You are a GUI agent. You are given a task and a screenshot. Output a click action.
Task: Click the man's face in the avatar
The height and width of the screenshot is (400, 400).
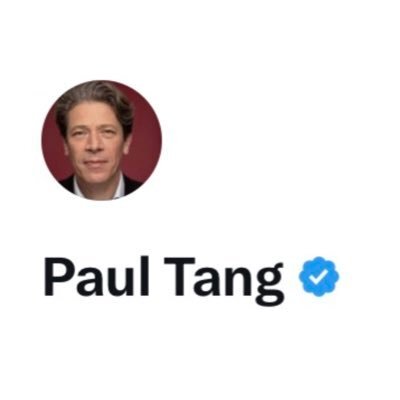pos(96,142)
